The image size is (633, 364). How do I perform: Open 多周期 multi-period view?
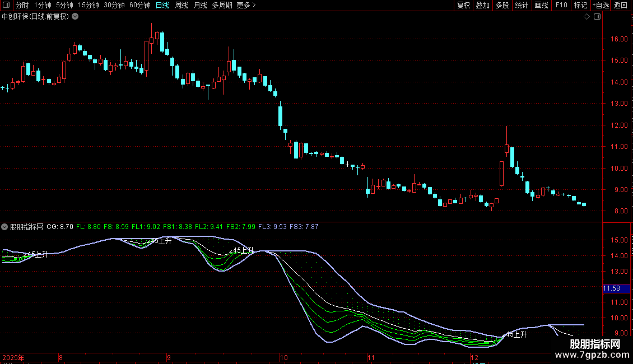point(222,5)
